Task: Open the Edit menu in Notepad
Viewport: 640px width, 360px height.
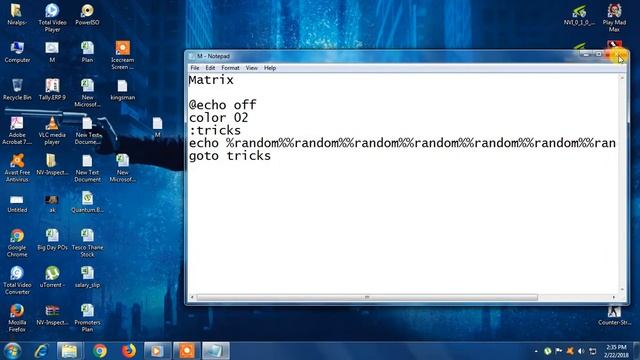Action: click(210, 68)
